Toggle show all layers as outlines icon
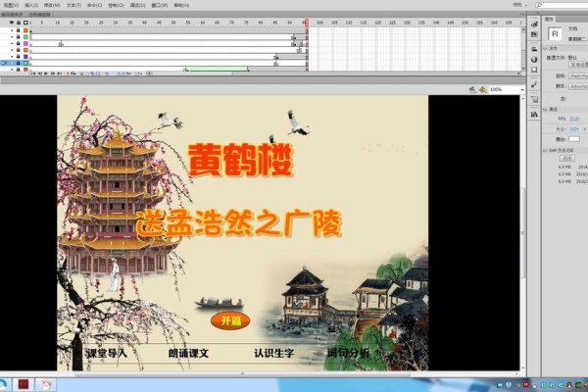This screenshot has width=588, height=392. 25,23
